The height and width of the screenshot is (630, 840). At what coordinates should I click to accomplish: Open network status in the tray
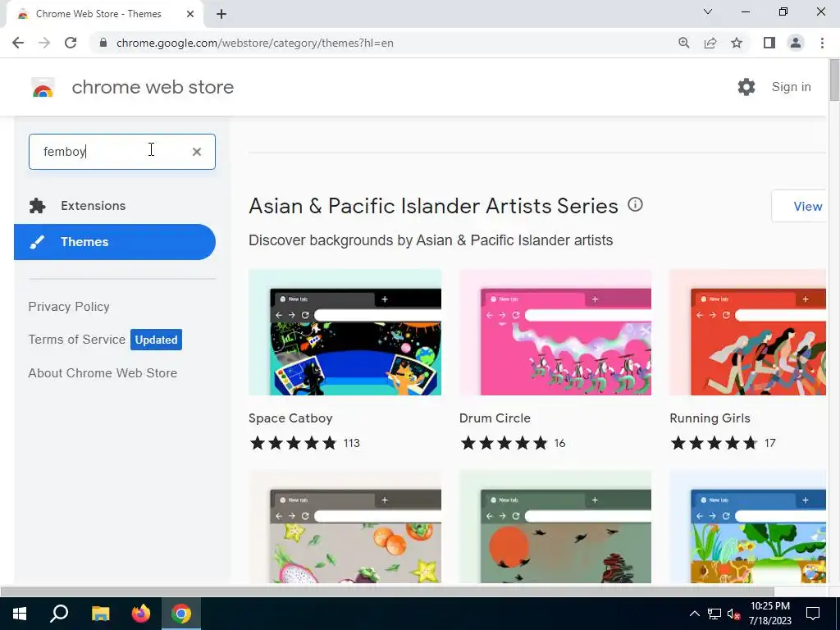[x=714, y=614]
